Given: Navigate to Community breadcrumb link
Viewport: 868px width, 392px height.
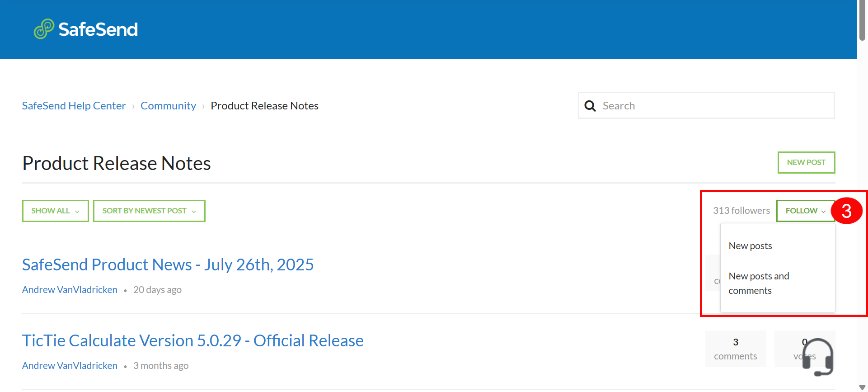Looking at the screenshot, I should (x=168, y=106).
